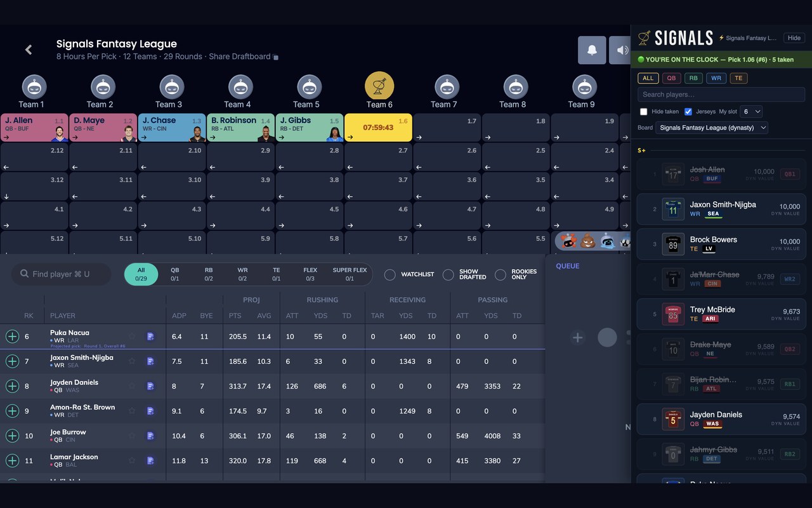Select Team 2 robot avatar

pyautogui.click(x=103, y=87)
